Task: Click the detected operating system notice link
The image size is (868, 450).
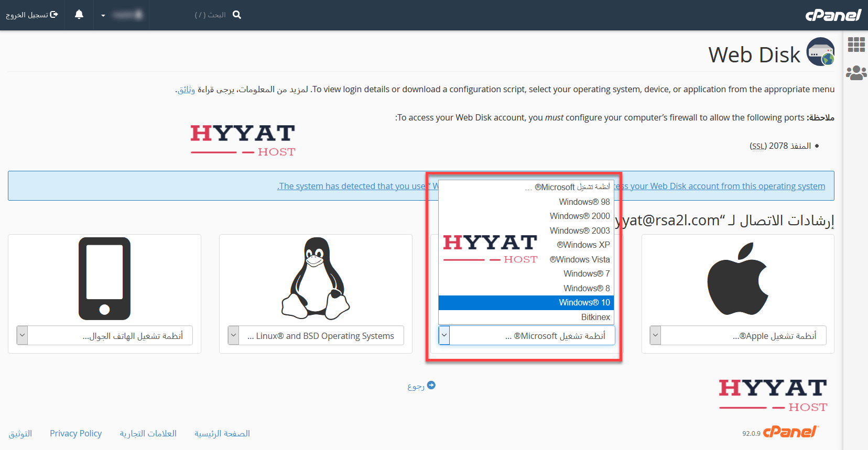Action: click(551, 186)
